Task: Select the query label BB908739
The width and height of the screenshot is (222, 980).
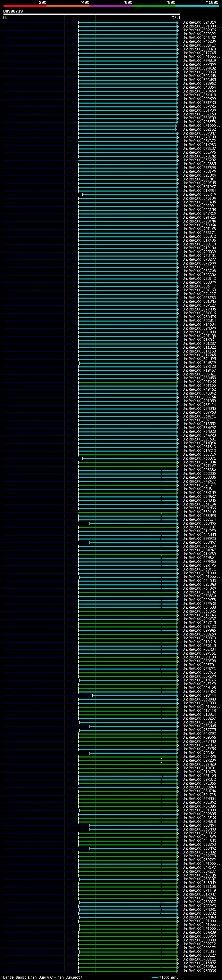Action: [13, 11]
